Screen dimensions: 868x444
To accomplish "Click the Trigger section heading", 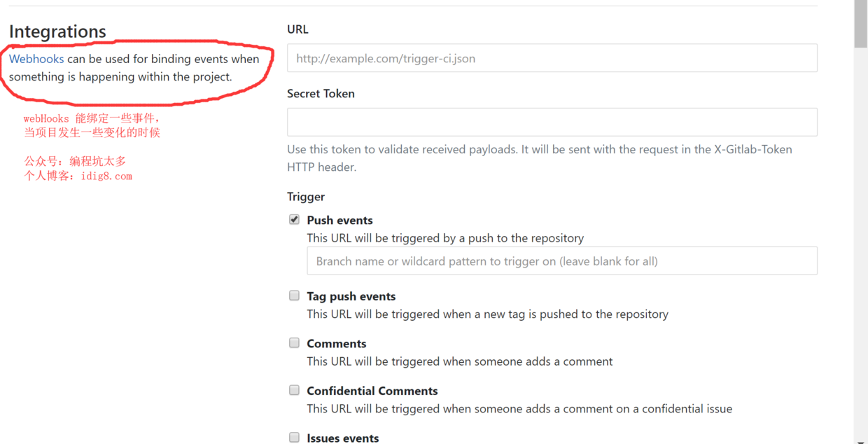I will [305, 197].
